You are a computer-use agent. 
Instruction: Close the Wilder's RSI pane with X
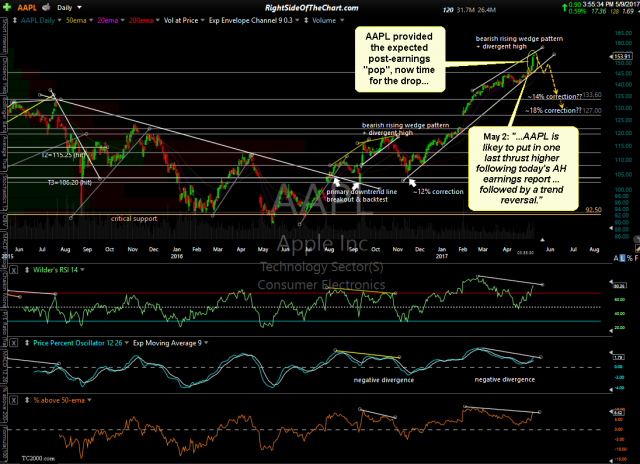(x=13, y=270)
